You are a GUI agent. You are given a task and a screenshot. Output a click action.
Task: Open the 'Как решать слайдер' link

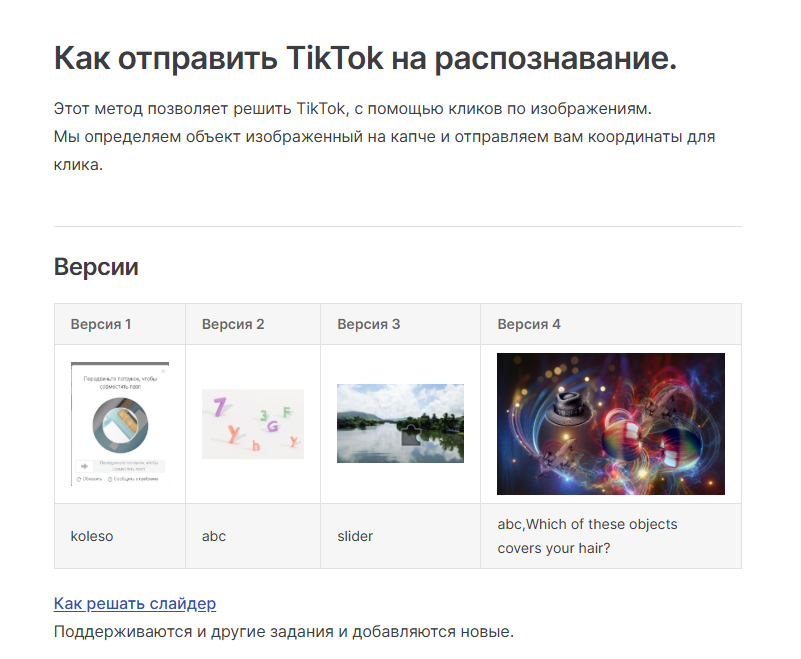pos(135,603)
